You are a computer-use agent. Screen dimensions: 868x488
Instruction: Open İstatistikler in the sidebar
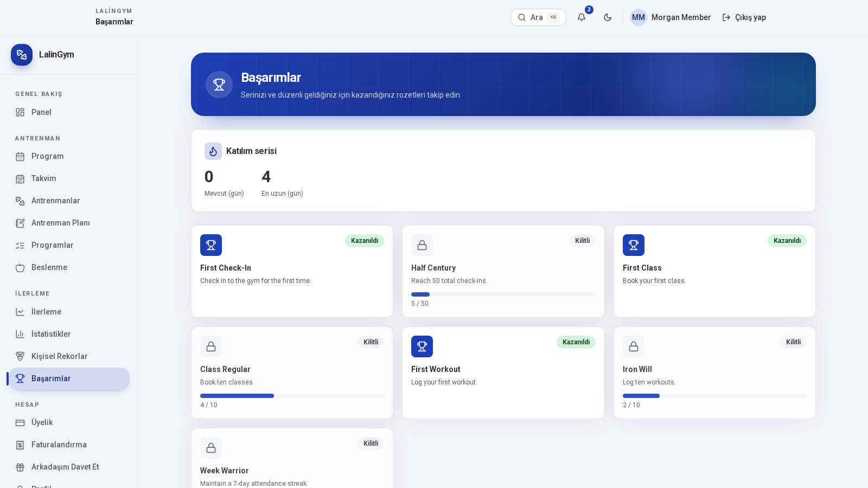click(x=69, y=334)
